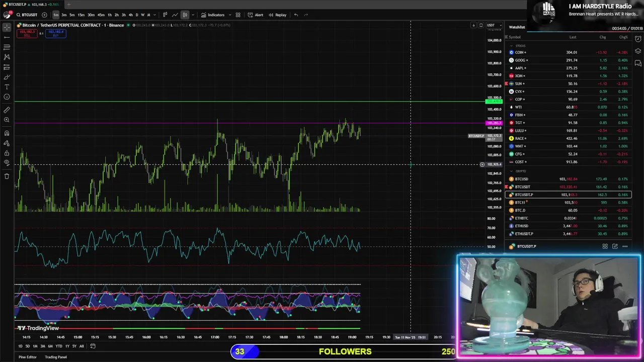This screenshot has height=362, width=644.
Task: Collapse the CRYPTO watchlist section
Action: tap(511, 171)
